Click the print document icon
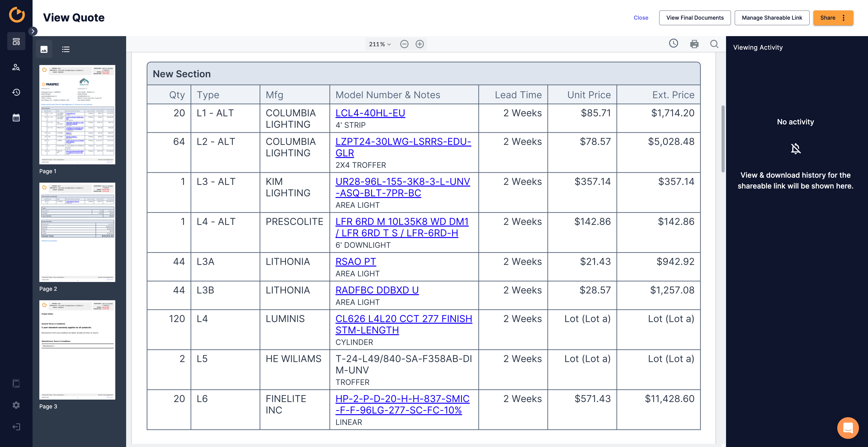Screen dimensions: 868x447 (694, 44)
